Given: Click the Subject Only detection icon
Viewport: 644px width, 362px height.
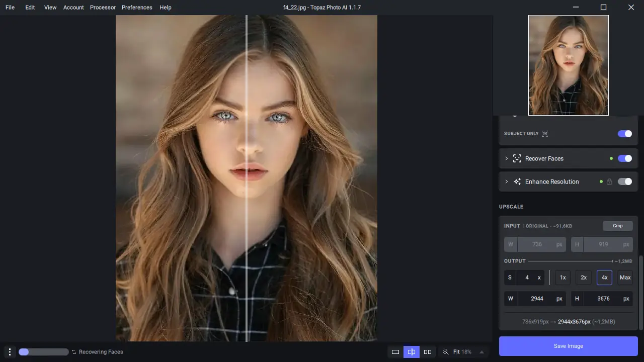Looking at the screenshot, I should point(544,134).
